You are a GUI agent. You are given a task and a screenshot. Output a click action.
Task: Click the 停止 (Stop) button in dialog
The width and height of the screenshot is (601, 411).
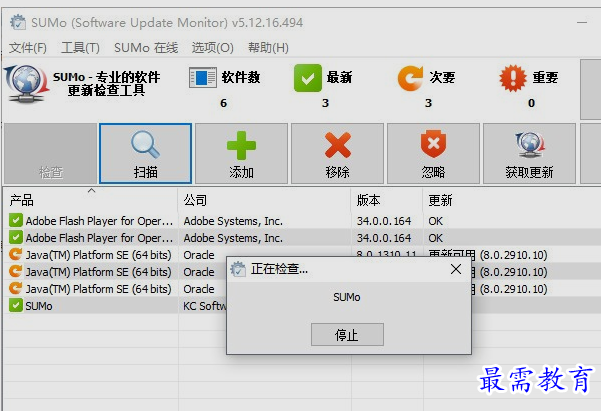pos(347,334)
